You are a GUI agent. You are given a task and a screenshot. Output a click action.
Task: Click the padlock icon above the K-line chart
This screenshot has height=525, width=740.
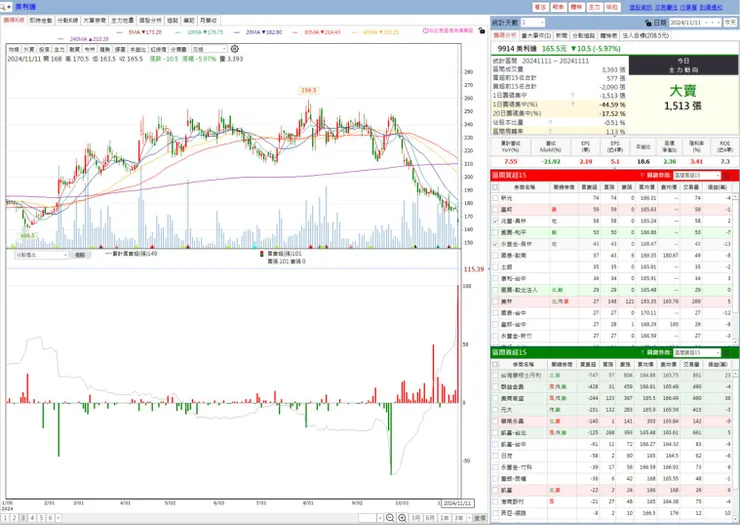tap(481, 31)
